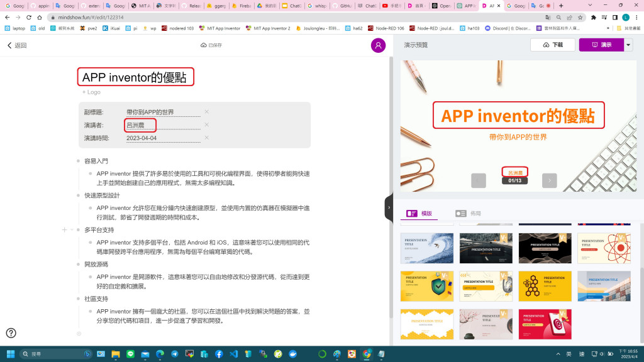Select the red target phone template
The image size is (644, 362).
(545, 324)
